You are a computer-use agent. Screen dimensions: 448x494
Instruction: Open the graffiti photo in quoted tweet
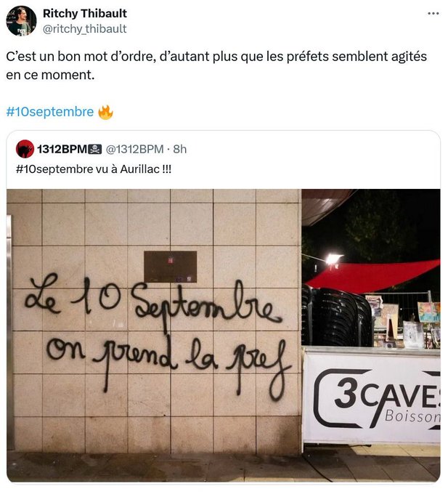[223, 336]
